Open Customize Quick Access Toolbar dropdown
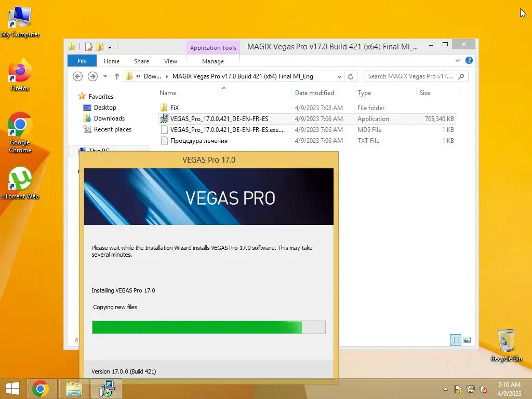Viewport: 532px width, 399px height. click(110, 47)
